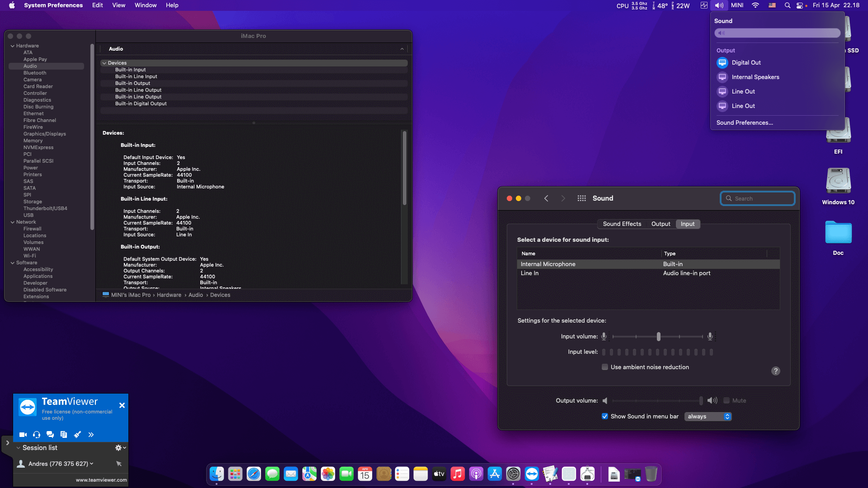Click the Input volume slider

click(x=658, y=337)
